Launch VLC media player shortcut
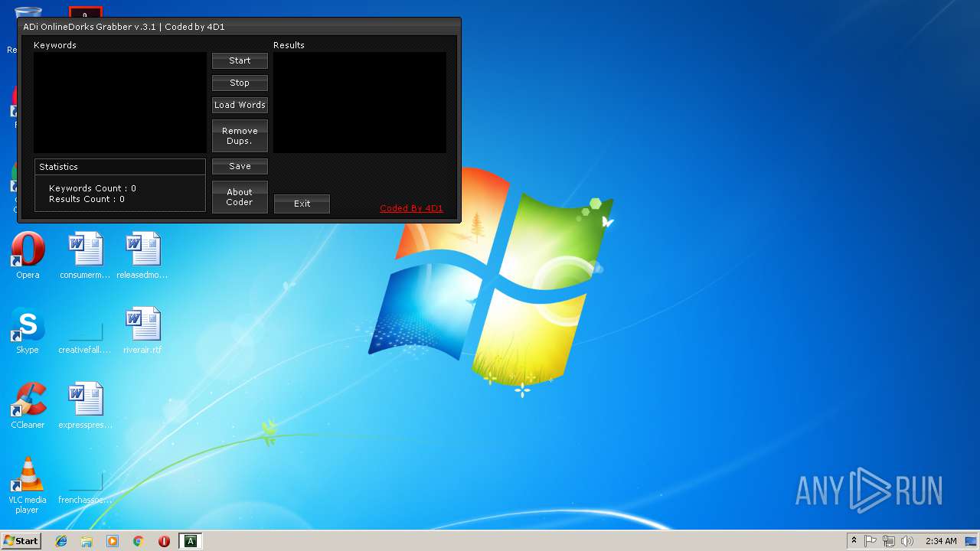980x551 pixels. [x=28, y=485]
